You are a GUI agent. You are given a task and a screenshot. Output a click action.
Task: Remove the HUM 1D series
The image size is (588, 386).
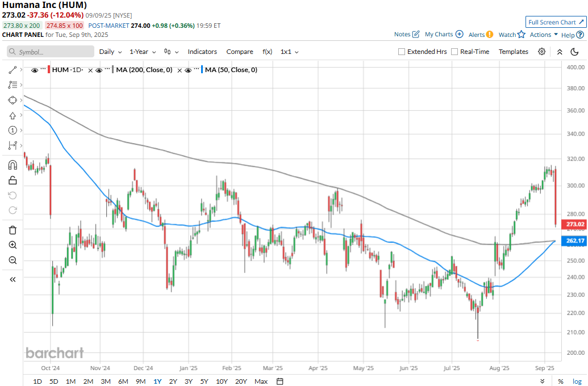90,70
